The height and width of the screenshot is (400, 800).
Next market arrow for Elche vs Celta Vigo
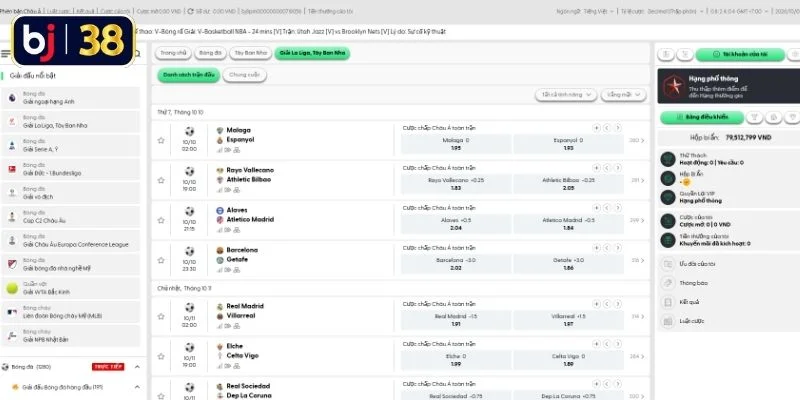click(x=618, y=344)
